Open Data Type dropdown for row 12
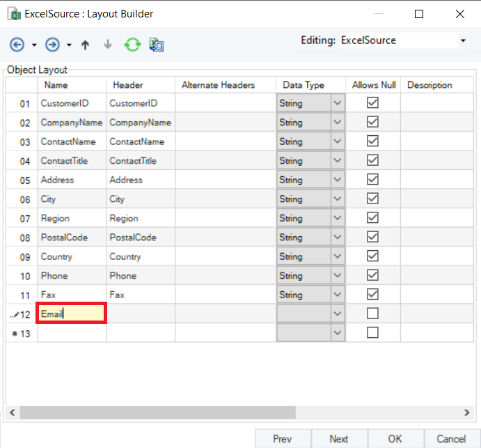The width and height of the screenshot is (481, 448). [338, 314]
